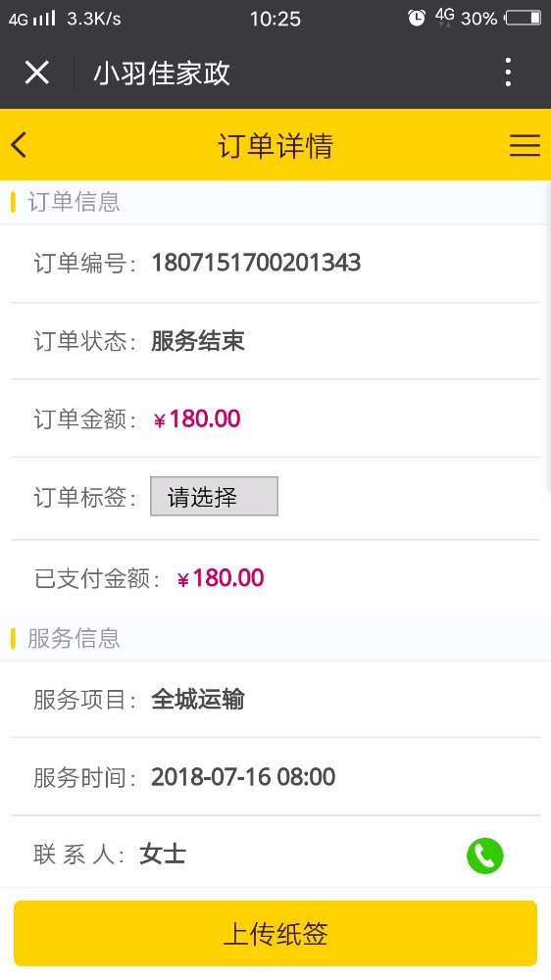
Task: Click the 上传纸签 button
Action: 275,933
